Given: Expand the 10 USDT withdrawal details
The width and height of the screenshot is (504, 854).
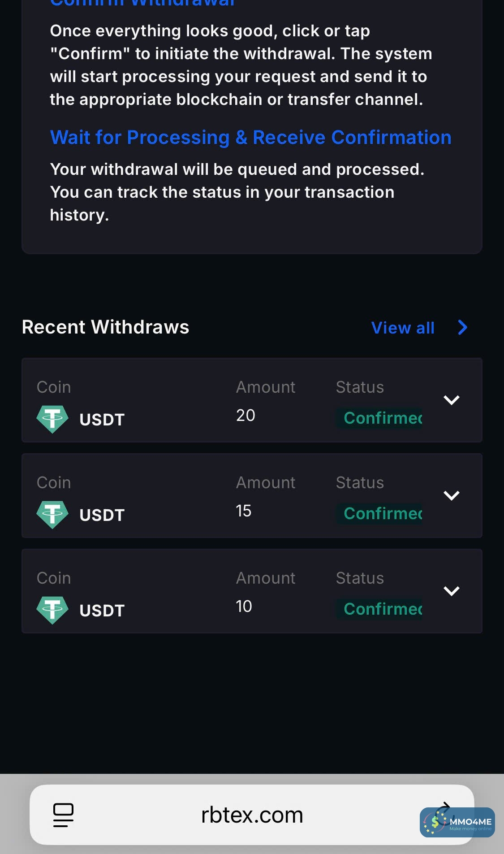Looking at the screenshot, I should tap(451, 591).
